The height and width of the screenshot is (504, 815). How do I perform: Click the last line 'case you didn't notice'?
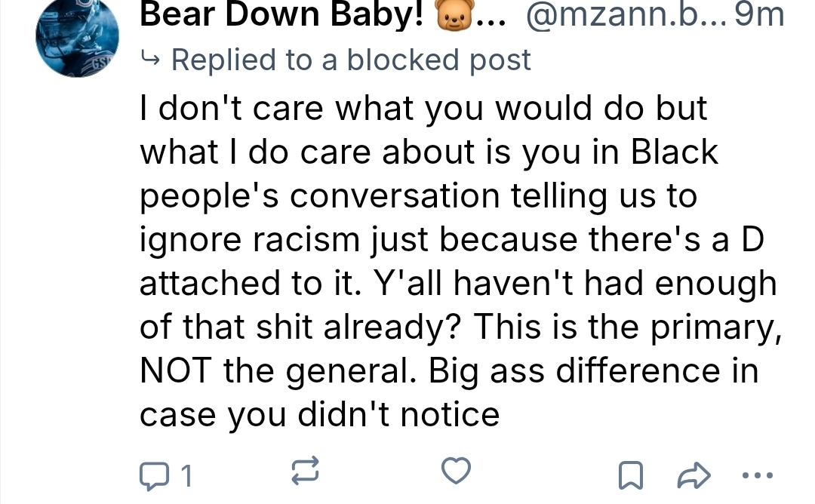pos(319,414)
